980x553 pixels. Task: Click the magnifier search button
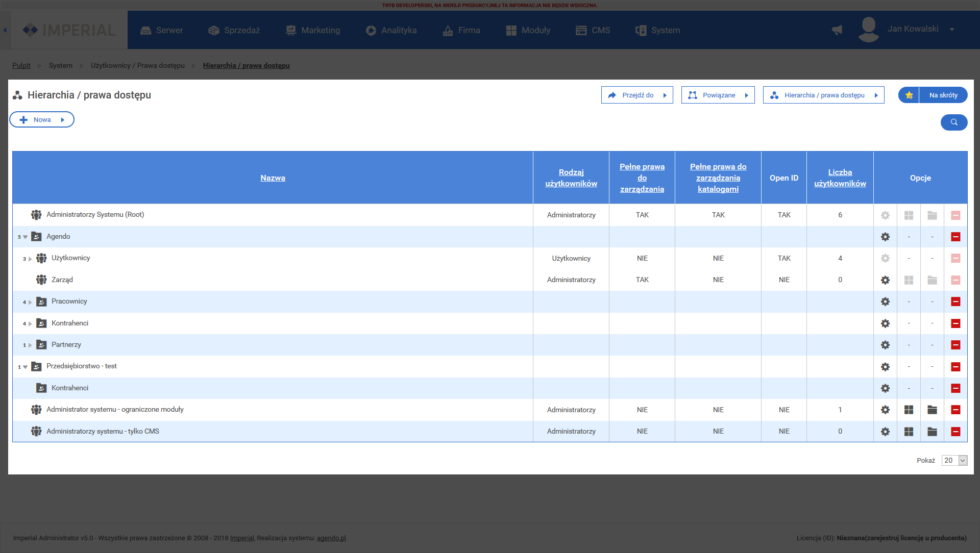[953, 122]
